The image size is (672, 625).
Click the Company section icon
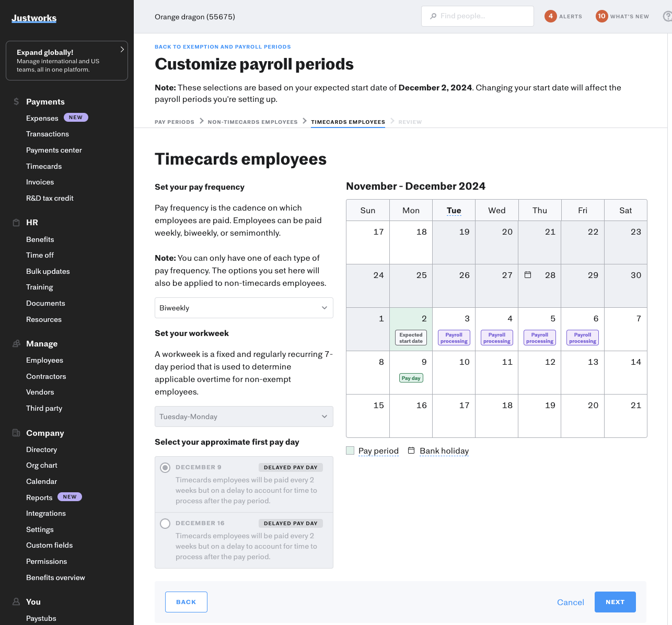[16, 433]
